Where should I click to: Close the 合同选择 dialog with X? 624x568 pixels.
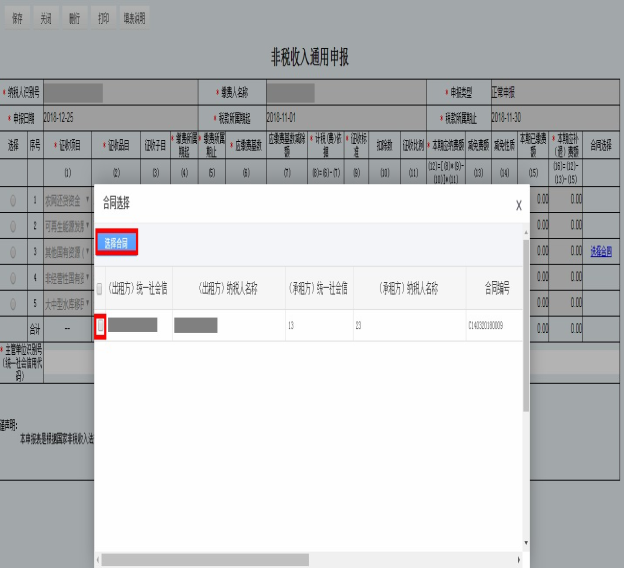tap(519, 205)
